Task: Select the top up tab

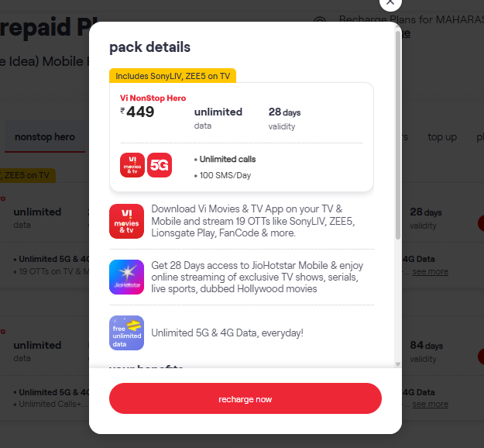Action: coord(442,136)
